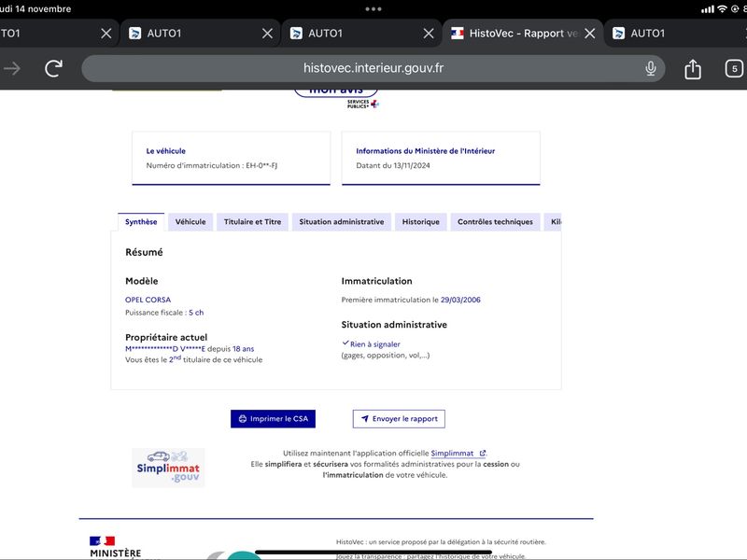Open the Titulaire et Titre tab
The image size is (747, 560).
click(252, 222)
